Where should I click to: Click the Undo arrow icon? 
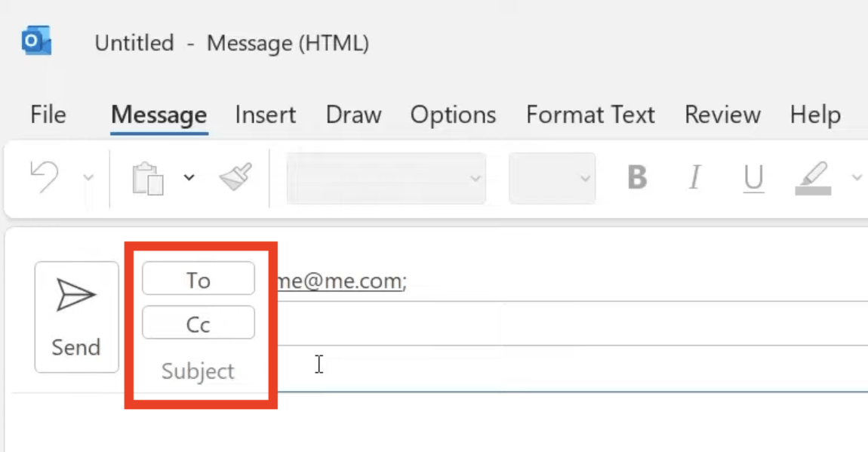[45, 177]
